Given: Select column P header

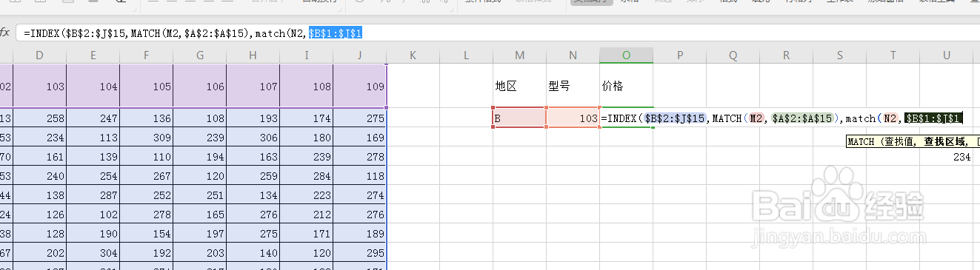Looking at the screenshot, I should click(679, 55).
